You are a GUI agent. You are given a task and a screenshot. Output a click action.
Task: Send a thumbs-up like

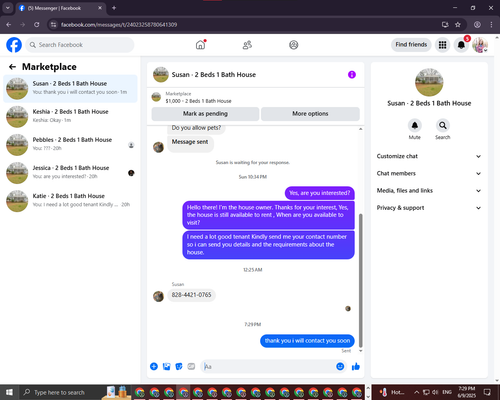pos(356,367)
